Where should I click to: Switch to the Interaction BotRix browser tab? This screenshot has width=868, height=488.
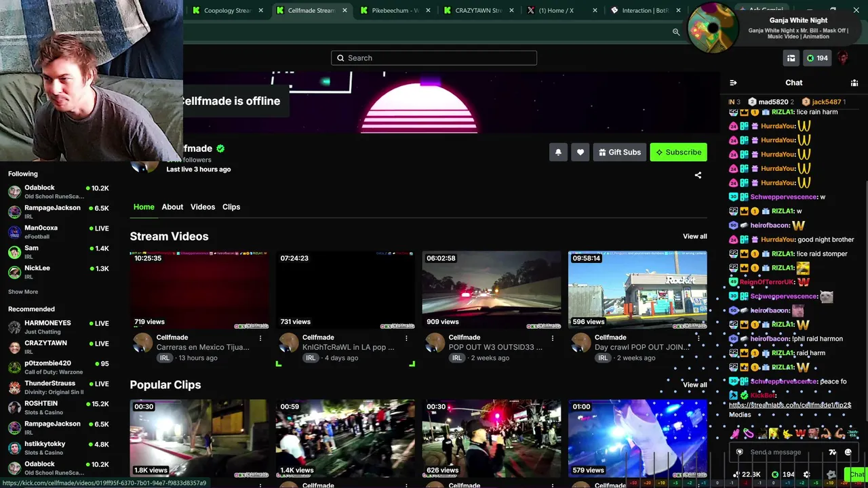646,11
